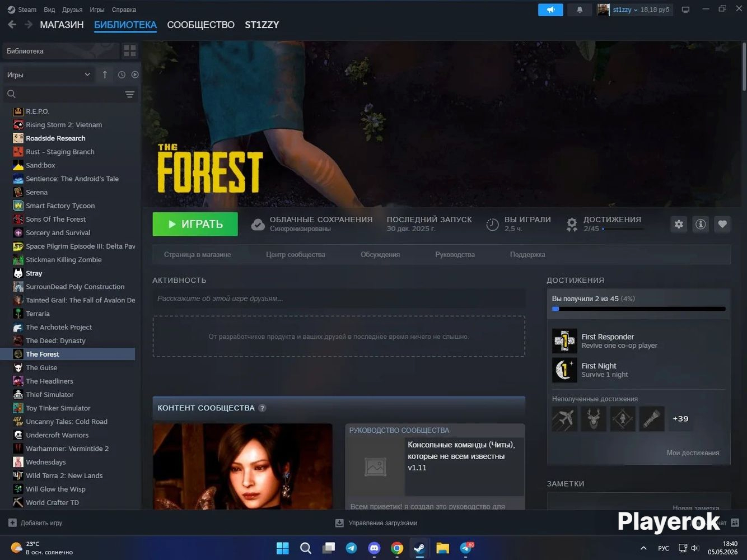View the locked airplane achievement icon
The width and height of the screenshot is (747, 560).
pyautogui.click(x=564, y=419)
